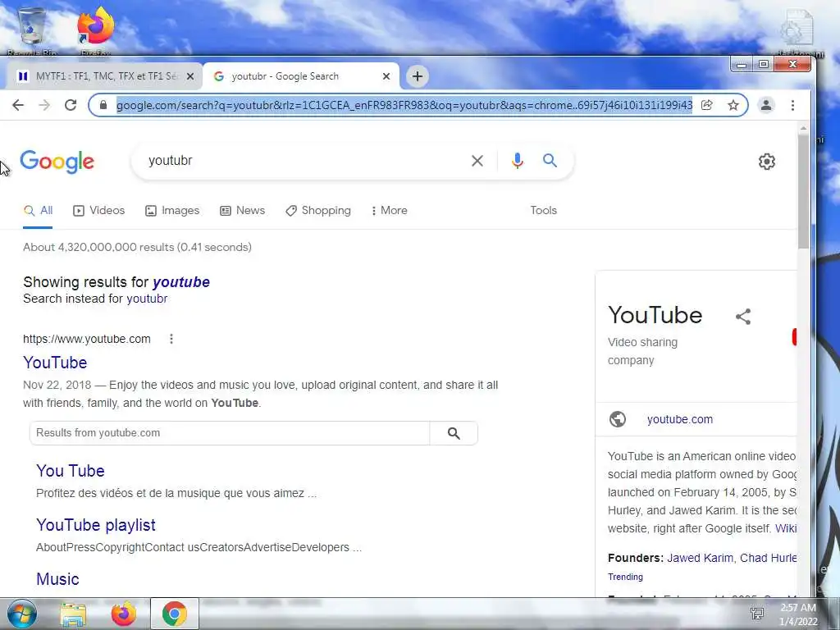Share this page using address bar icon
840x630 pixels.
tap(706, 105)
